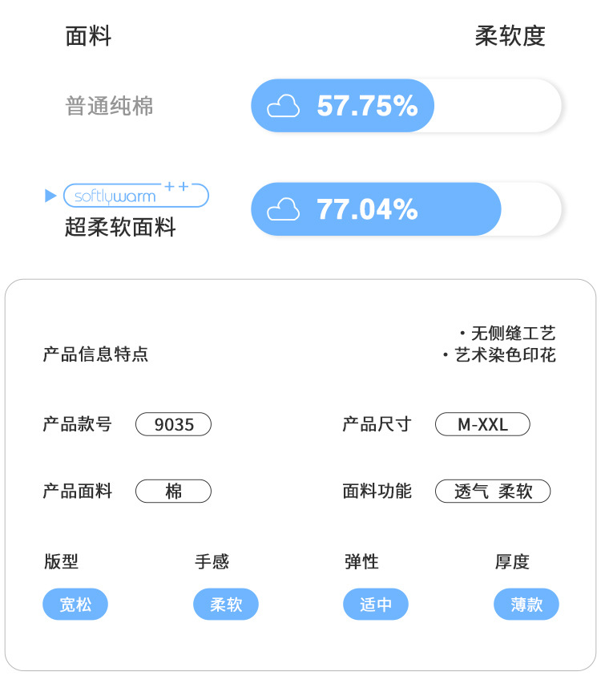The height and width of the screenshot is (700, 601).
Task: Click the 无侧缝工艺 feature bullet
Action: [508, 333]
